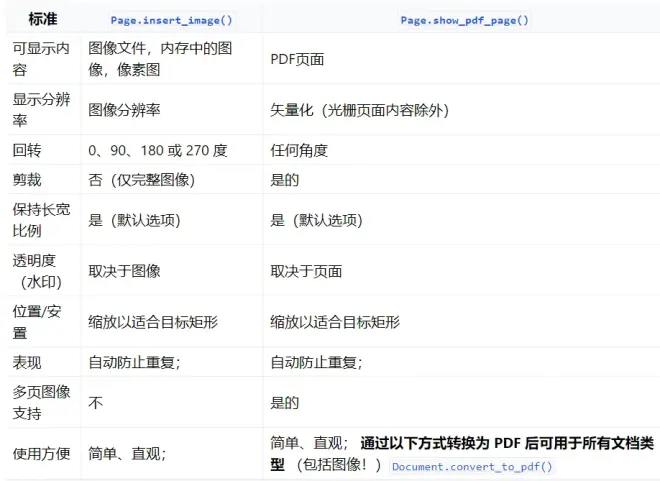
Task: Select 自动防止重复 under the show_pdf_page column
Action: point(317,362)
